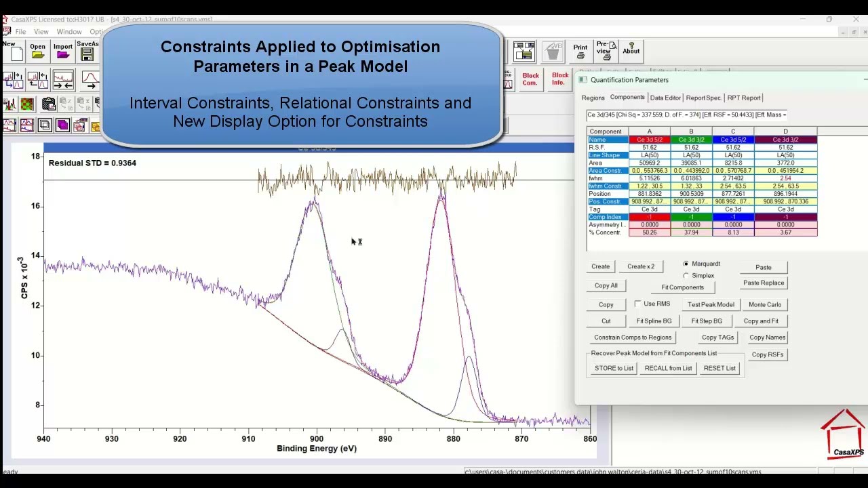This screenshot has width=868, height=488.
Task: Click the purple overlapping frames icon
Action: click(62, 125)
